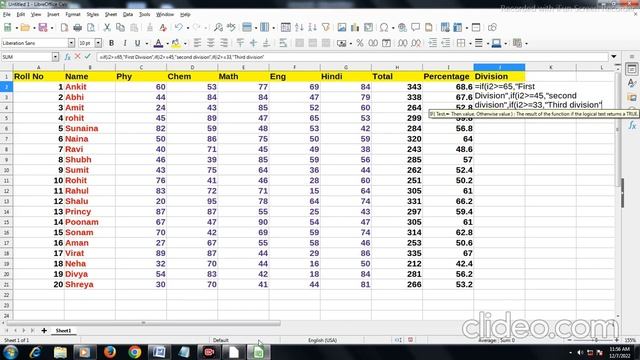The image size is (640, 360).
Task: Click the Clear direct formatting icon
Action: click(163, 28)
